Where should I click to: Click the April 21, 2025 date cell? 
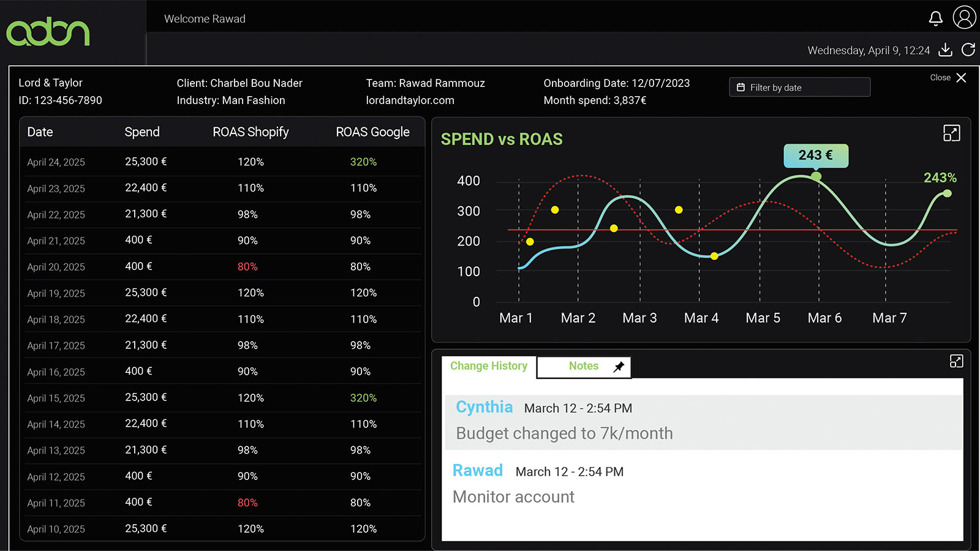tap(56, 241)
